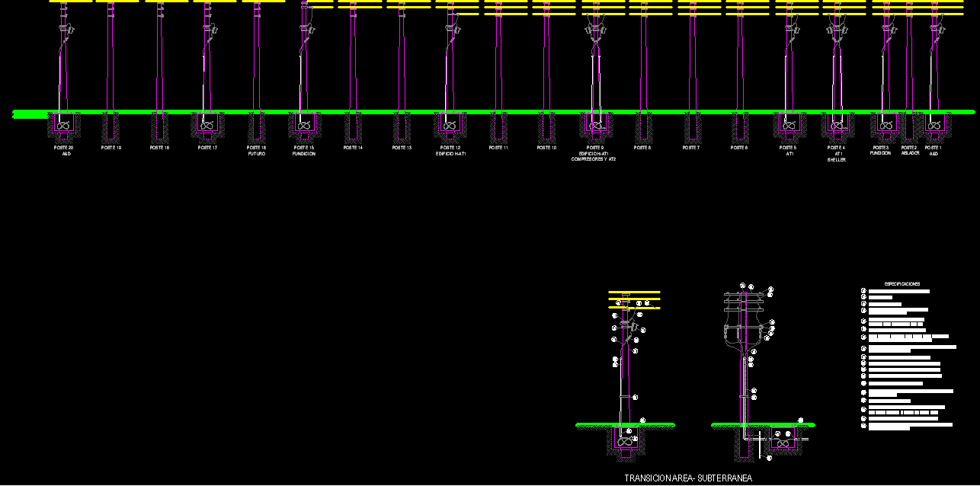This screenshot has height=486, width=980.
Task: Click the underground cable vault below Poste 20
Action: 65,124
